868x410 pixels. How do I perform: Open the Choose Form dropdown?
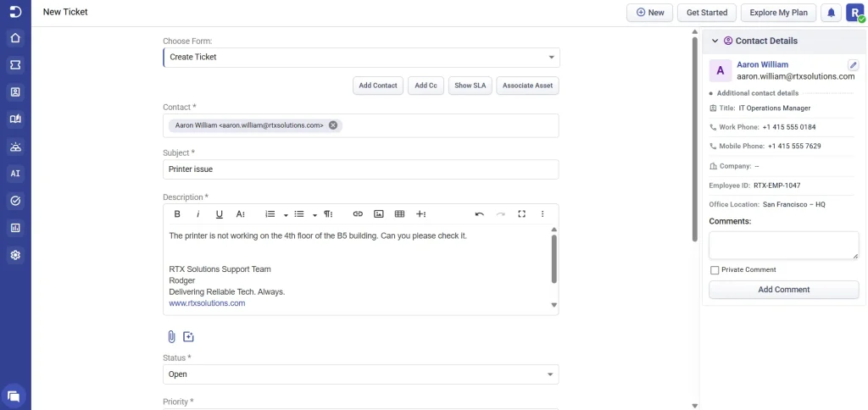(x=361, y=57)
